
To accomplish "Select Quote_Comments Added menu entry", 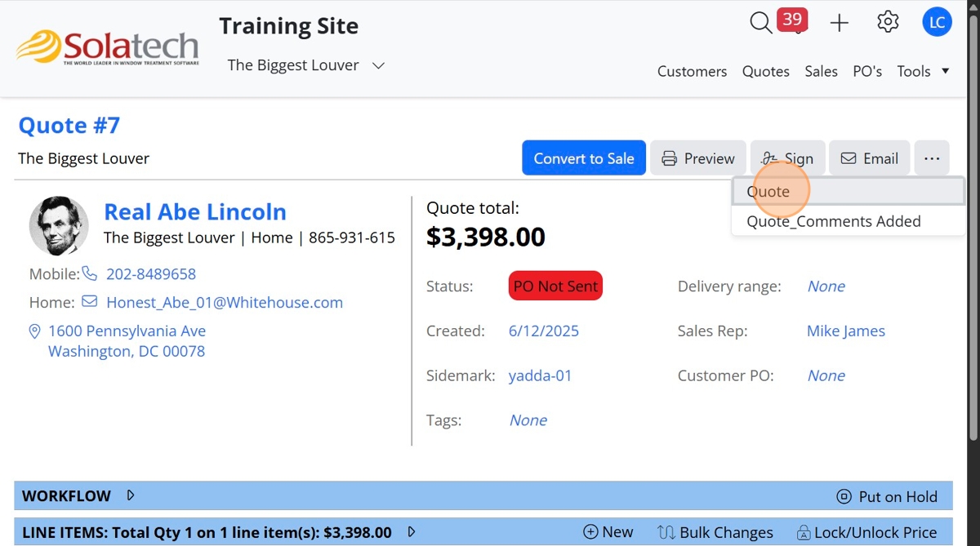I will click(848, 221).
